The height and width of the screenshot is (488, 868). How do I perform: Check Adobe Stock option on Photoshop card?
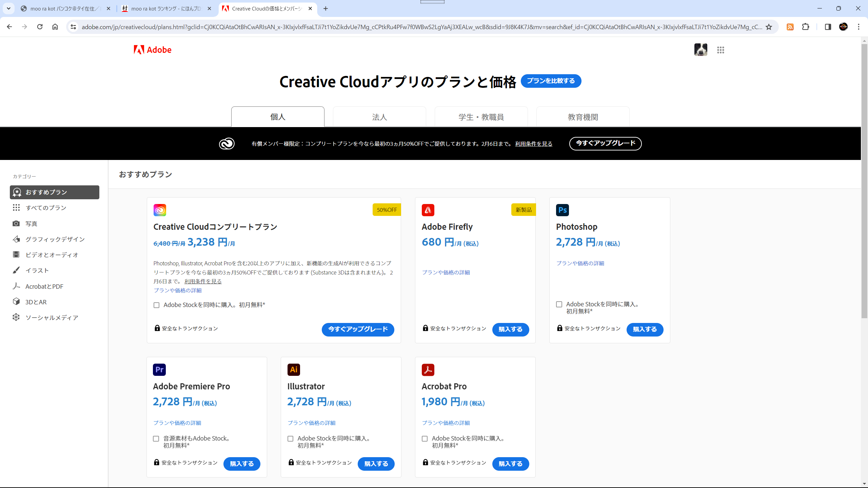[559, 304]
